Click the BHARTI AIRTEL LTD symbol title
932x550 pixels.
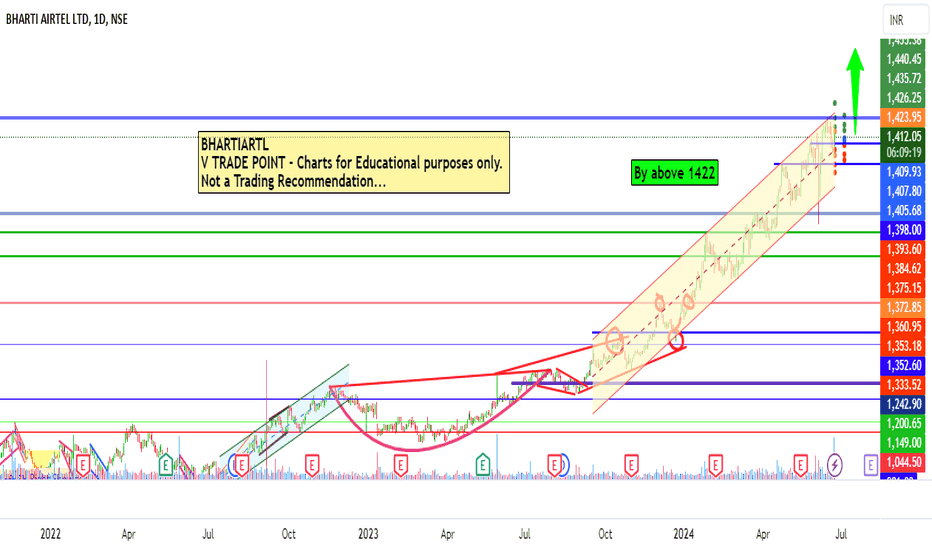point(67,19)
